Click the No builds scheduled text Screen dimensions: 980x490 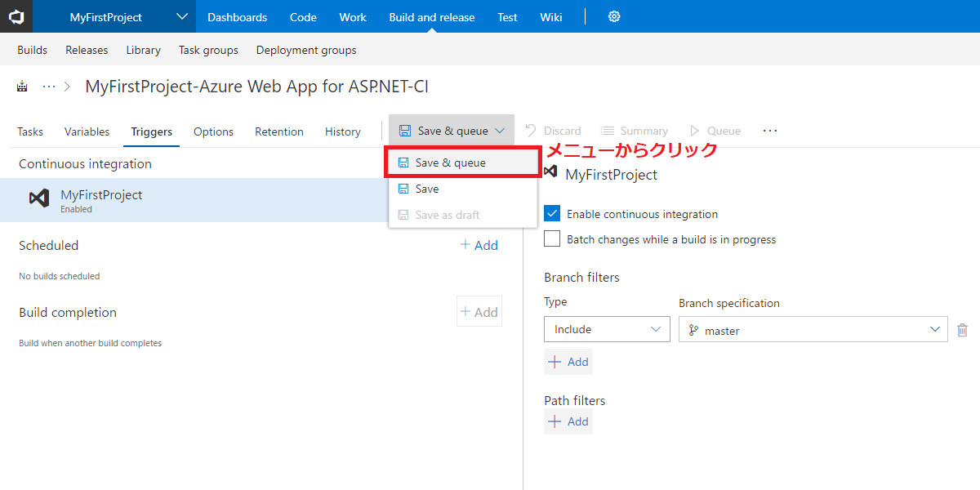tap(59, 276)
